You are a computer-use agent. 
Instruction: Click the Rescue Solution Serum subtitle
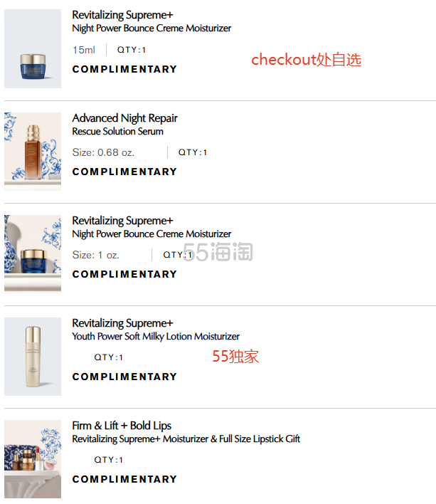117,132
